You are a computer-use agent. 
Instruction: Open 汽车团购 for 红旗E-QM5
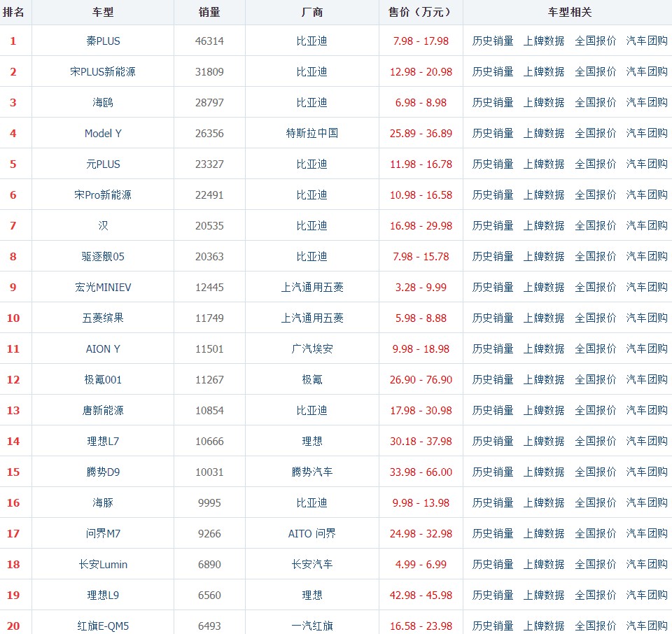pos(647,626)
